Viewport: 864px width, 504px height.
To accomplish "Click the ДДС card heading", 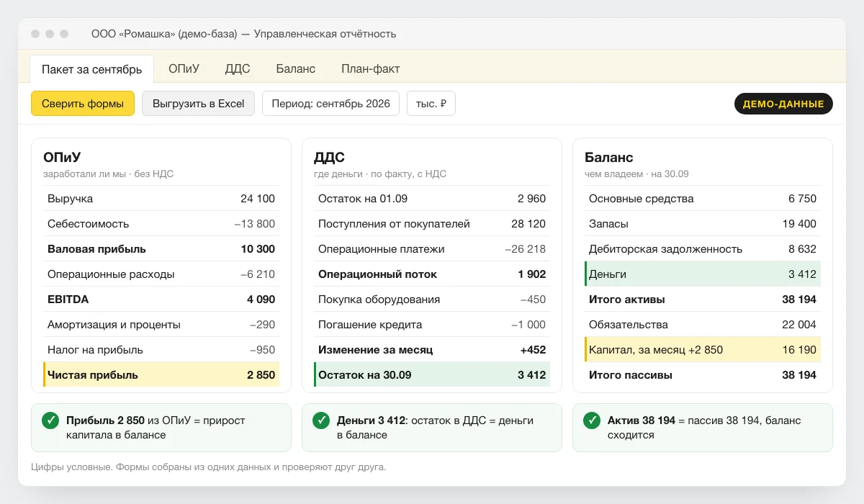I will (329, 158).
